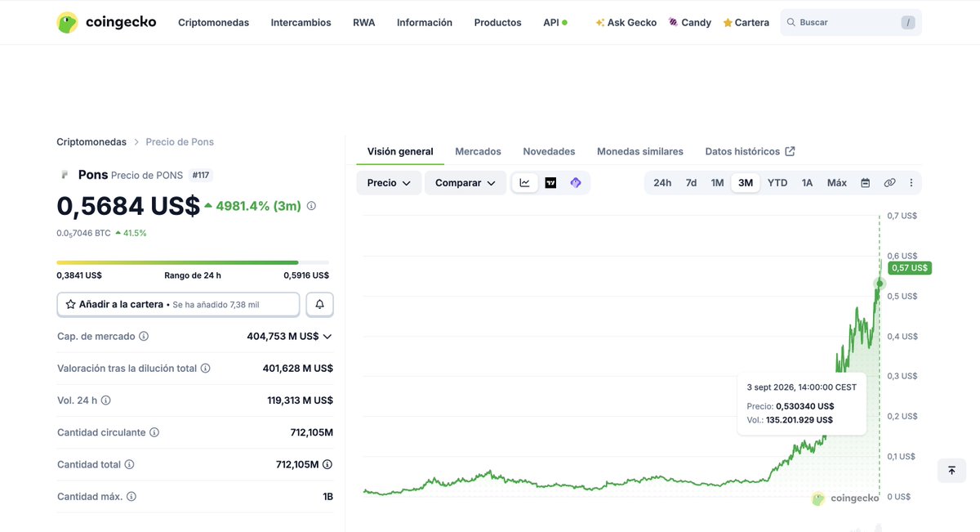Open Cartera portfolio with star icon

click(x=746, y=23)
